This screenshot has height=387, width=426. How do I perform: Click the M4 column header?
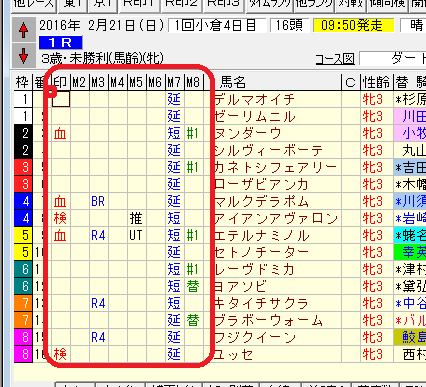point(118,82)
